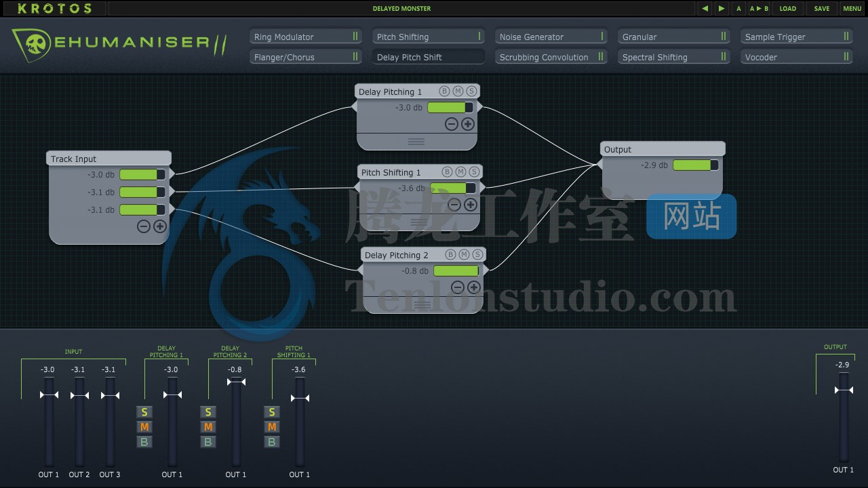Click the master OUTPUT fader handle
The height and width of the screenshot is (488, 868).
point(844,390)
